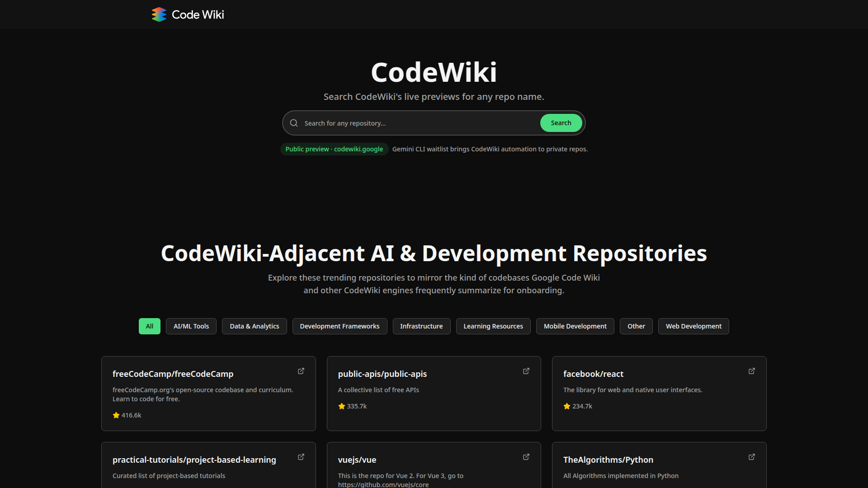Click the magnifier icon in search bar
This screenshot has width=868, height=488.
click(x=294, y=123)
